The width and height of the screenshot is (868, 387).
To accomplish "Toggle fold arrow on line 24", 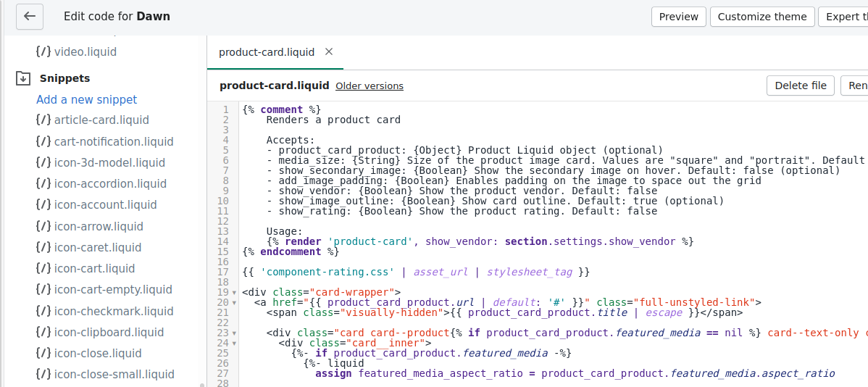I will click(234, 344).
